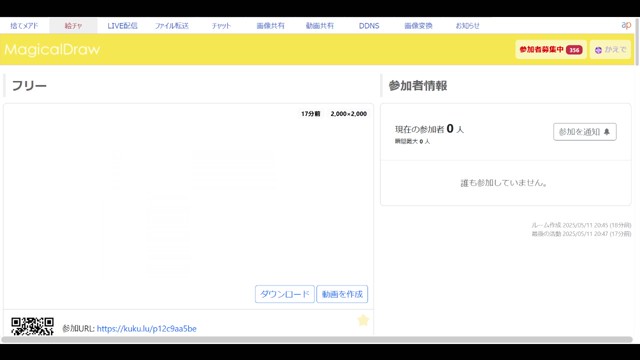
Task: Click the vertical scrollbar at right edge
Action: 637,42
